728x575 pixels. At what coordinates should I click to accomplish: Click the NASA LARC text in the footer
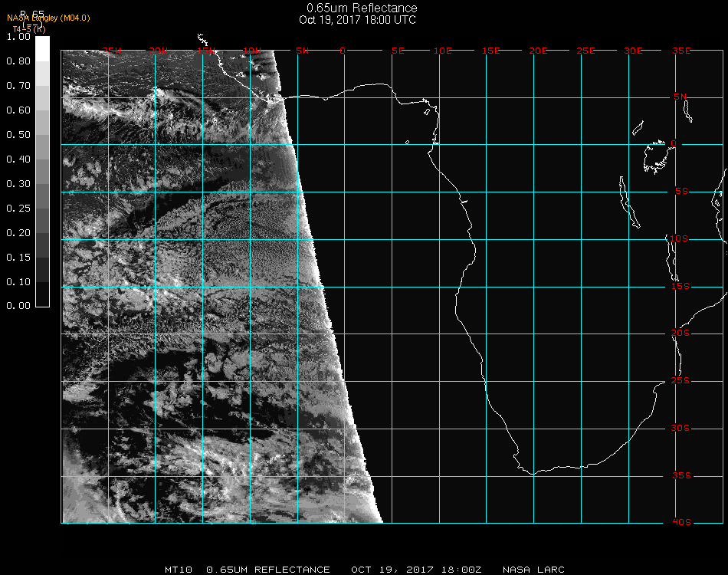[x=533, y=570]
